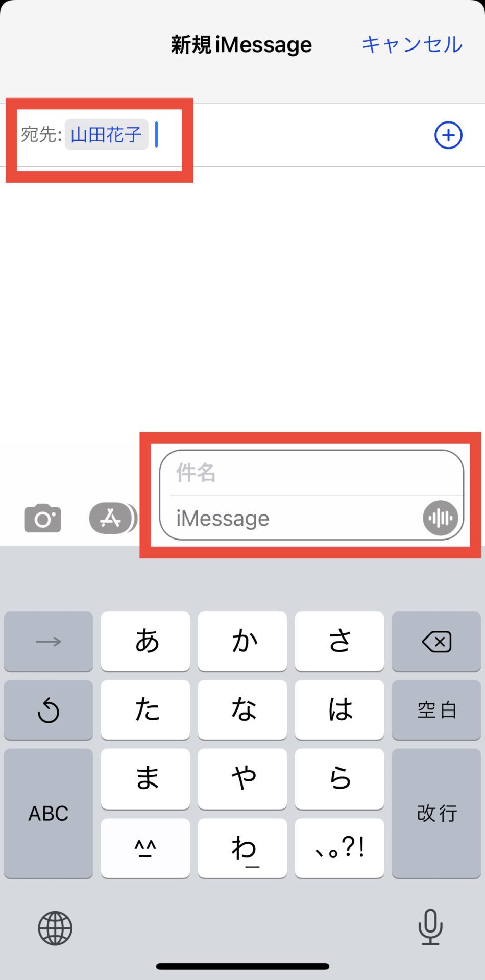This screenshot has height=980, width=485.
Task: Tap the キャンセル link
Action: 412,44
